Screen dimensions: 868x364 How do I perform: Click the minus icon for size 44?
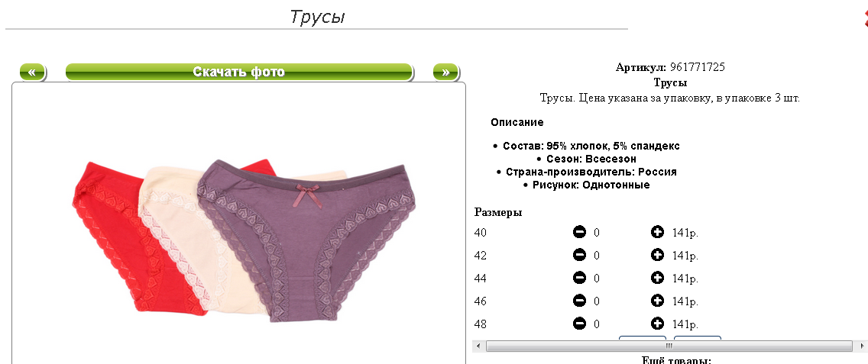point(579,278)
